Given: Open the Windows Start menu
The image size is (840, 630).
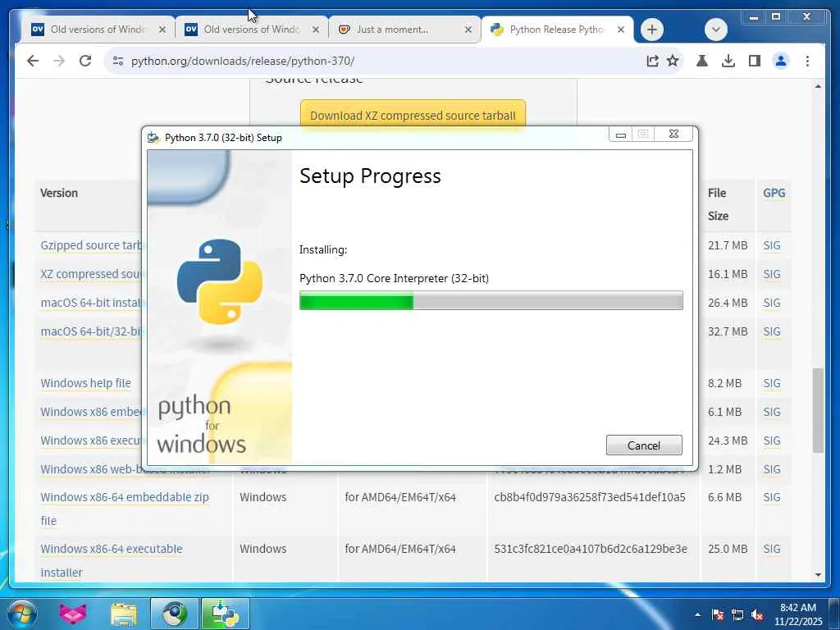Looking at the screenshot, I should pyautogui.click(x=22, y=614).
